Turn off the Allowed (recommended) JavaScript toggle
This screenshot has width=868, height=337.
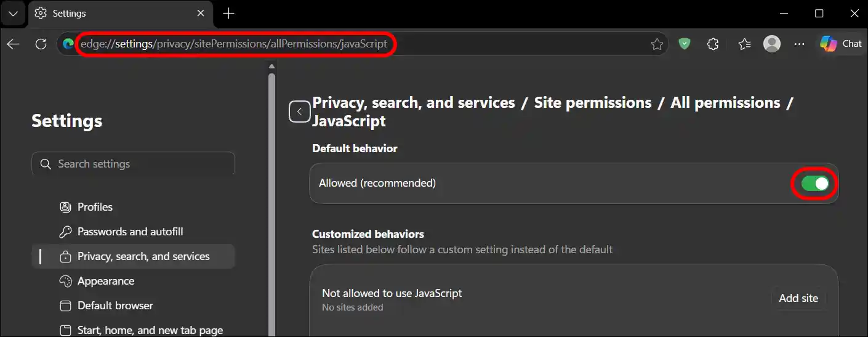(815, 183)
